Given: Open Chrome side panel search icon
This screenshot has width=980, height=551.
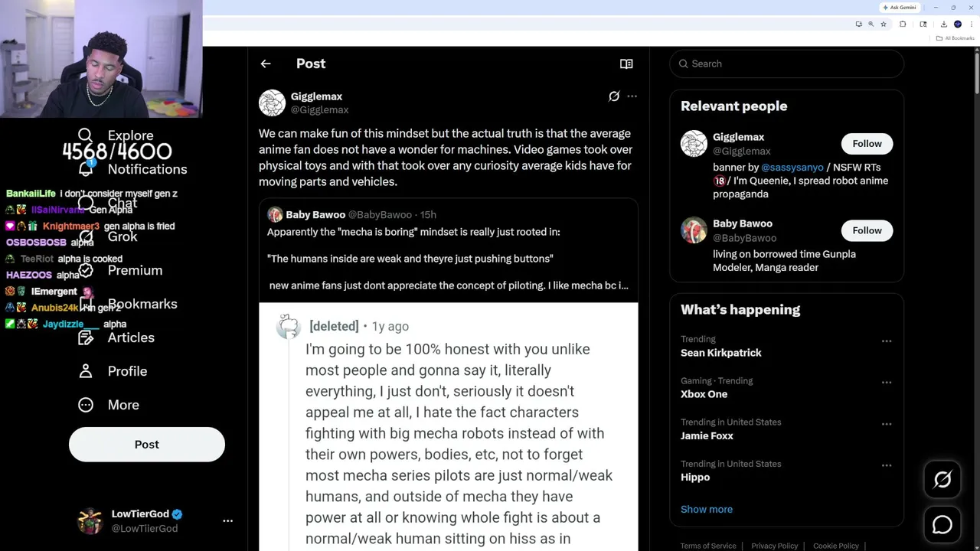Looking at the screenshot, I should 923,24.
